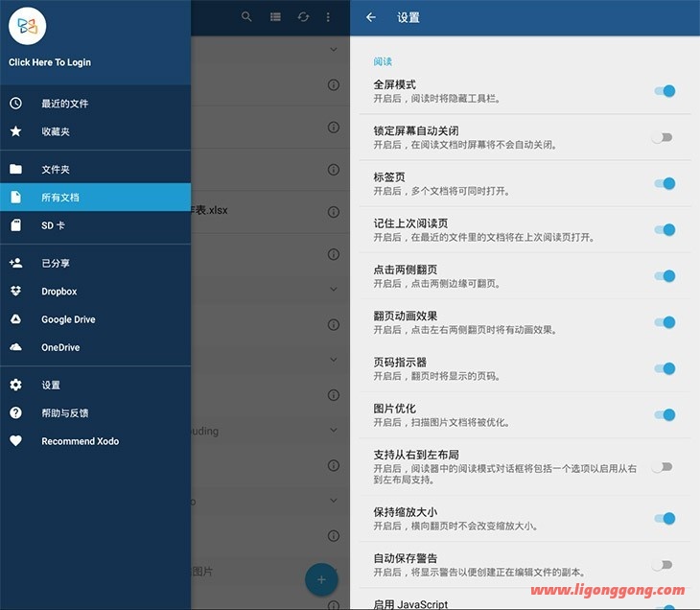Toggle 保持缩放大小 switch
Screen dimensions: 700x610
[665, 519]
